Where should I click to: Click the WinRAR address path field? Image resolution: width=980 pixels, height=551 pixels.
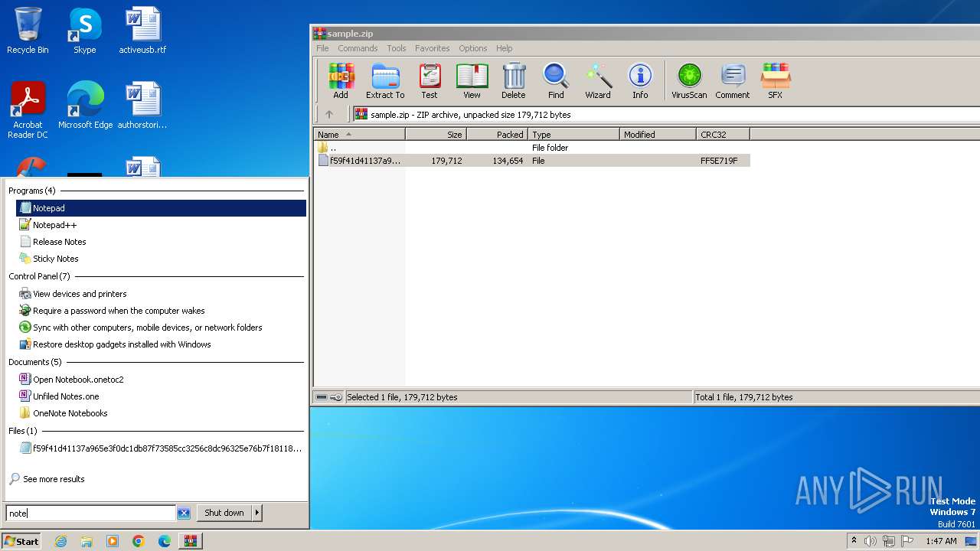666,114
